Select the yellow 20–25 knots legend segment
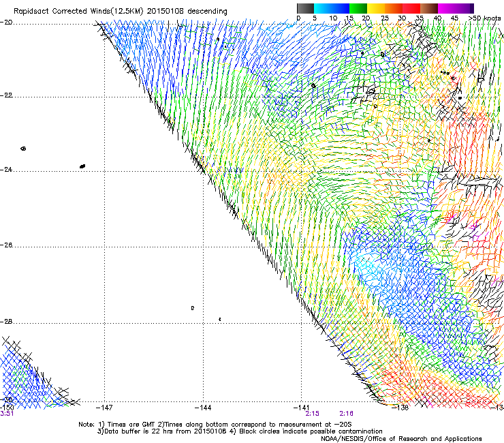The image size is (504, 443). [376, 8]
